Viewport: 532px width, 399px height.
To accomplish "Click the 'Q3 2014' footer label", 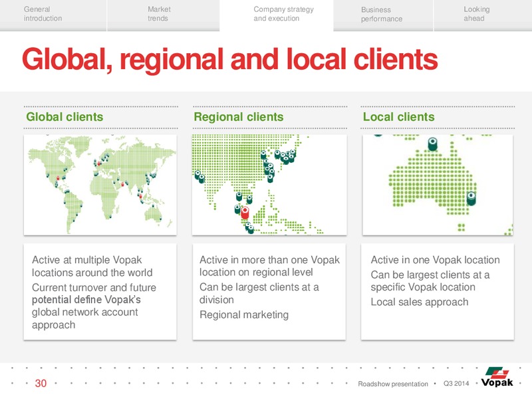I will coord(456,384).
